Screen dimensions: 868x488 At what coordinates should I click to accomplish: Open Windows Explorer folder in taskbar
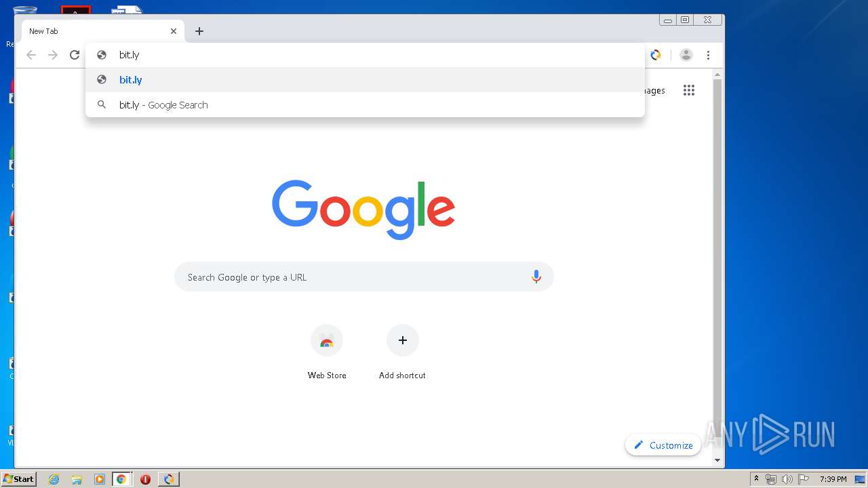(77, 479)
